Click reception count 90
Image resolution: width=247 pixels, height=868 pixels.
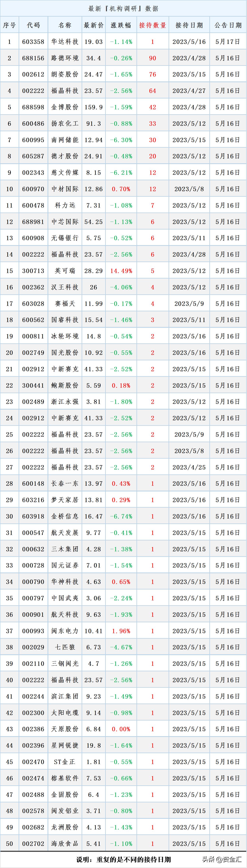[x=153, y=58]
